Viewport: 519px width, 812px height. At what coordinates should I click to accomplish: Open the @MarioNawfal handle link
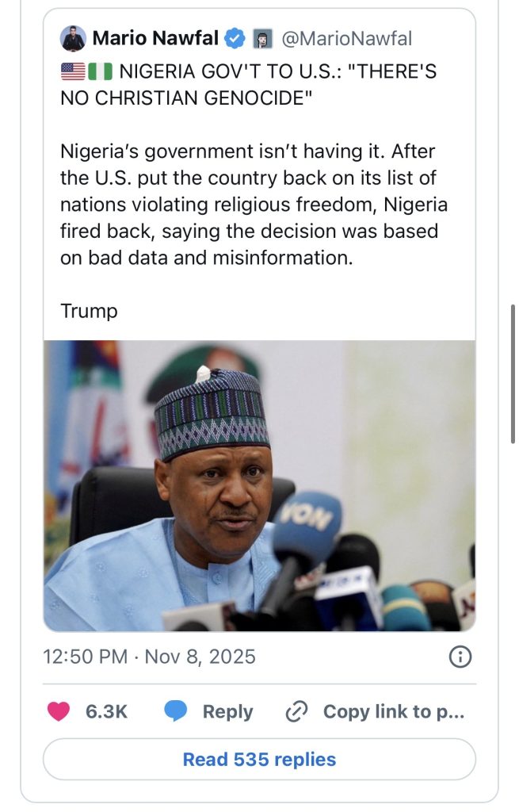(x=345, y=38)
